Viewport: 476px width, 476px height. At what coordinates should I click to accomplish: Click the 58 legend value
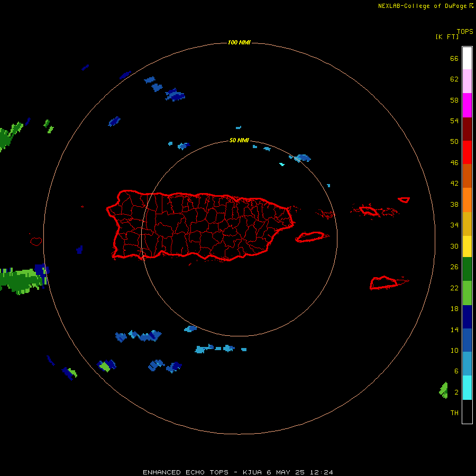coord(454,100)
